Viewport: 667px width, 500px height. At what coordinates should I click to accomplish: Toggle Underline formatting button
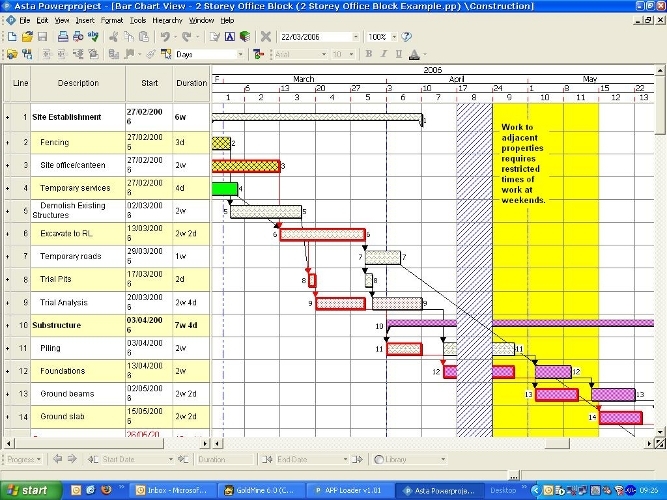[397, 54]
